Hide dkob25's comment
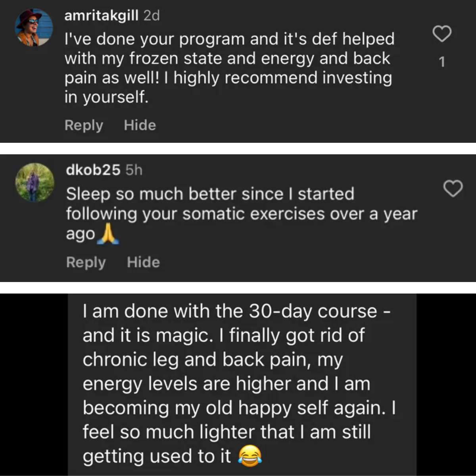 point(143,262)
